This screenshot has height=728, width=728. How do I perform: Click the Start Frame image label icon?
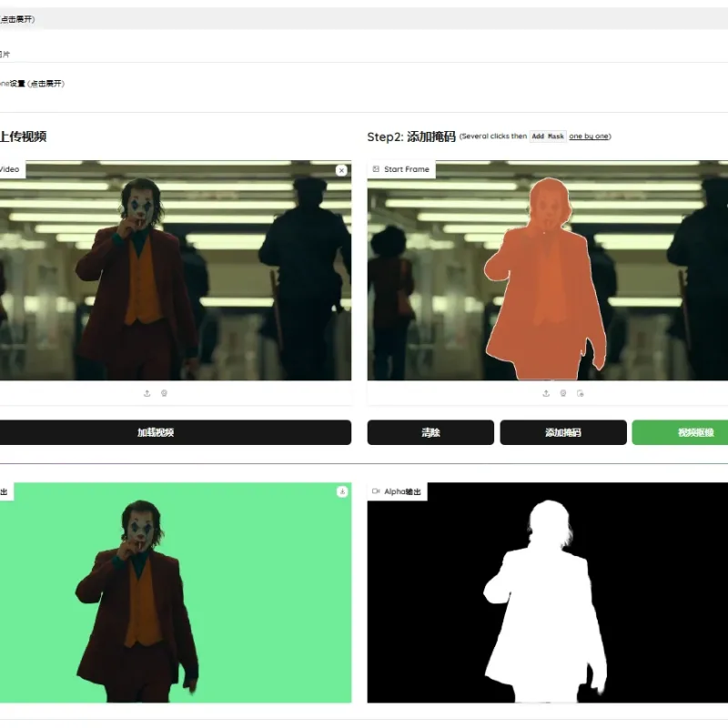[x=376, y=169]
